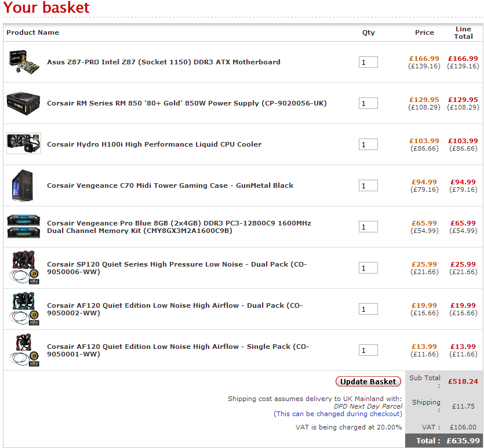View the Corsair Hydro H100i cooler thumbnail
Screen dimensions: 484x448
point(24,144)
